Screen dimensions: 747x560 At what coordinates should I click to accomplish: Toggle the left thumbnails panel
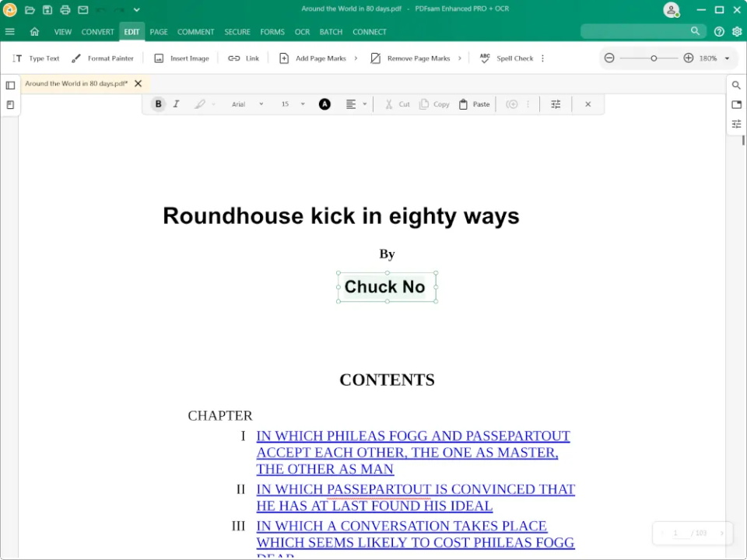pyautogui.click(x=10, y=86)
